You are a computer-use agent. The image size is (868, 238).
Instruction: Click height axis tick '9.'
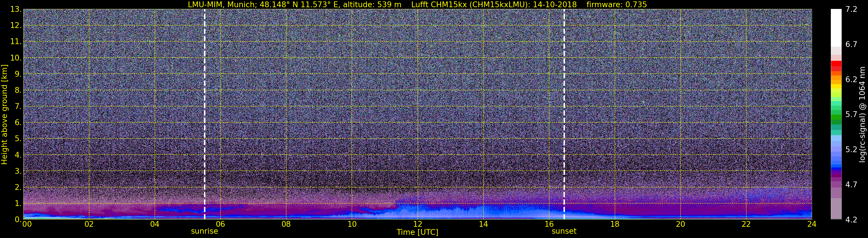click(18, 74)
